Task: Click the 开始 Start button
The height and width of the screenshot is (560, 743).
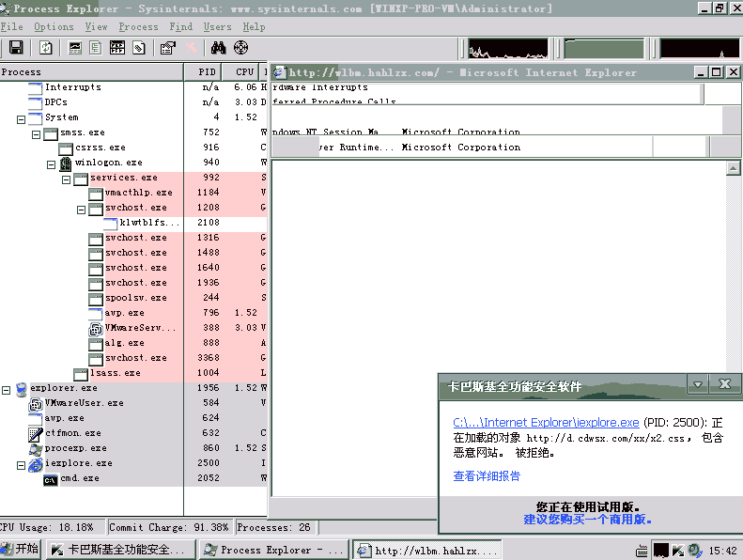Action: (20, 550)
